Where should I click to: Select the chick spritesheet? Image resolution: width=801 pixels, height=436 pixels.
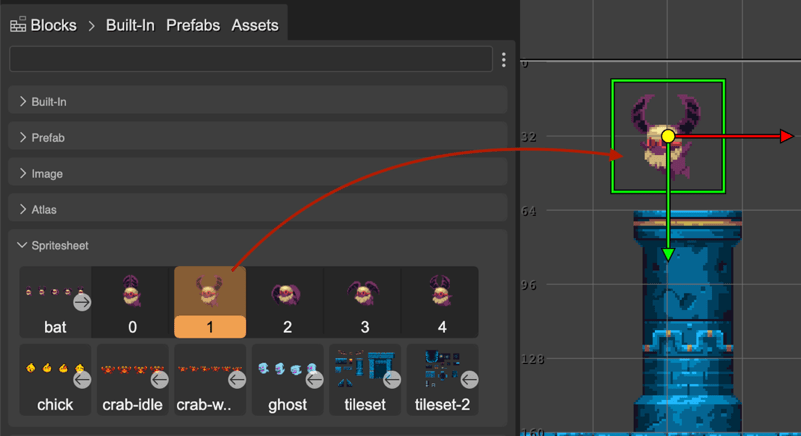(x=55, y=380)
